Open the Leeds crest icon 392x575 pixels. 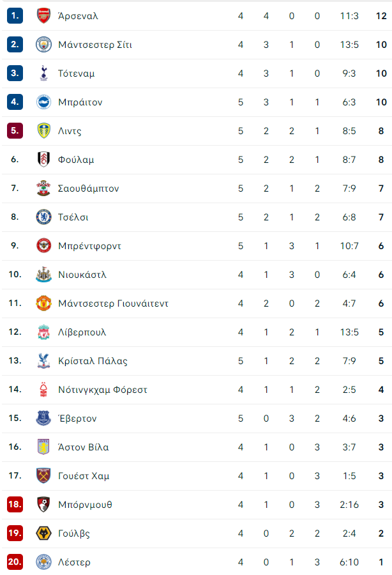[x=43, y=130]
